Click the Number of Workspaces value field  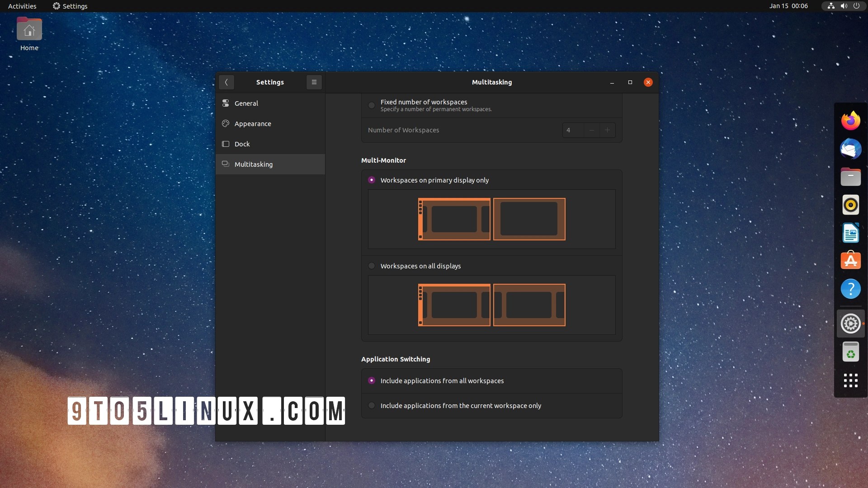pyautogui.click(x=572, y=130)
